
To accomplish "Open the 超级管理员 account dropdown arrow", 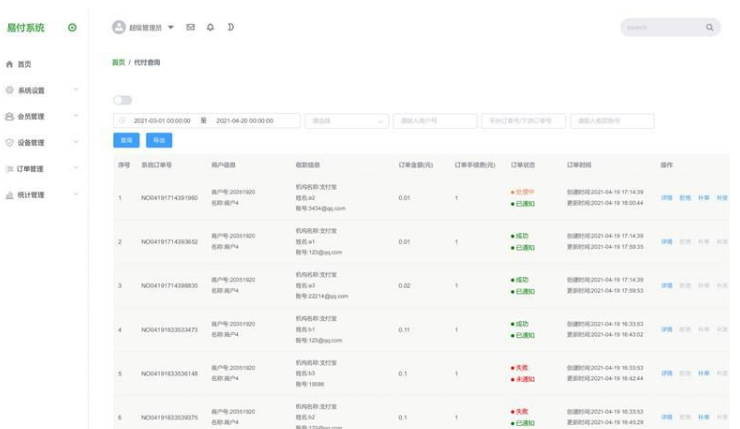I will point(171,27).
